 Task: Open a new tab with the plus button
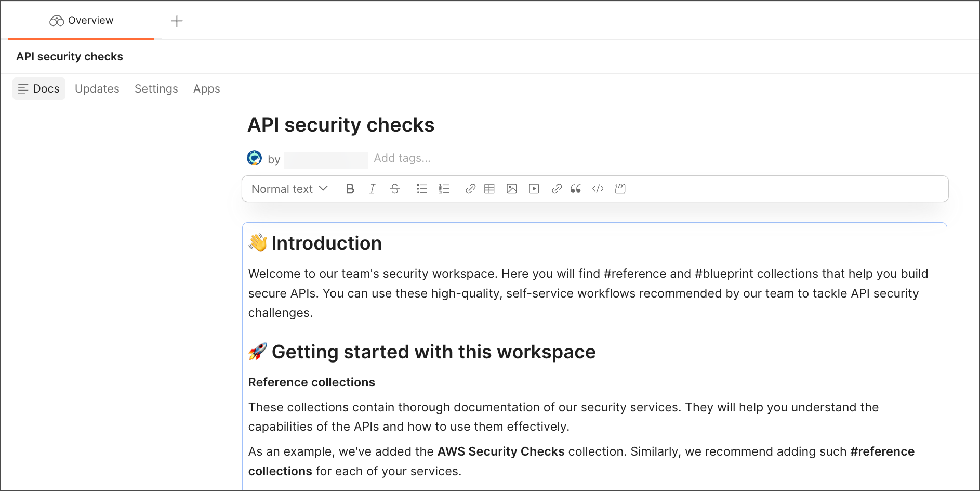[x=177, y=21]
